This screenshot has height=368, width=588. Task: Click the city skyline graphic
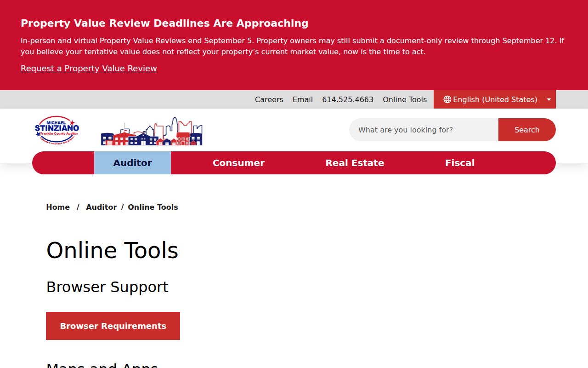tap(152, 131)
